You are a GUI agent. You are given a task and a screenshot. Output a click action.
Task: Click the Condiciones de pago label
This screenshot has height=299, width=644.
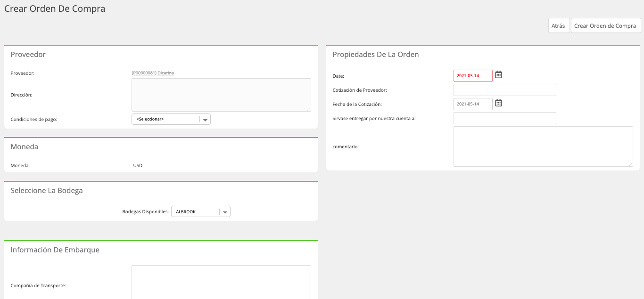coord(34,120)
